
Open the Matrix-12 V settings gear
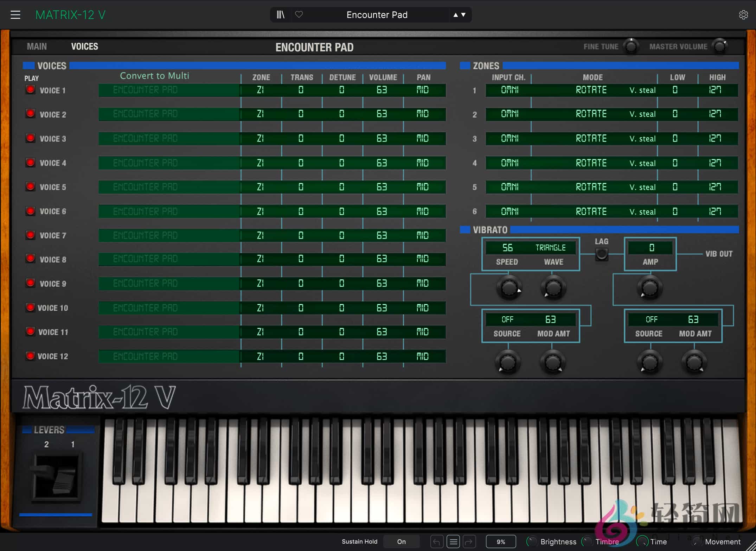click(x=743, y=14)
